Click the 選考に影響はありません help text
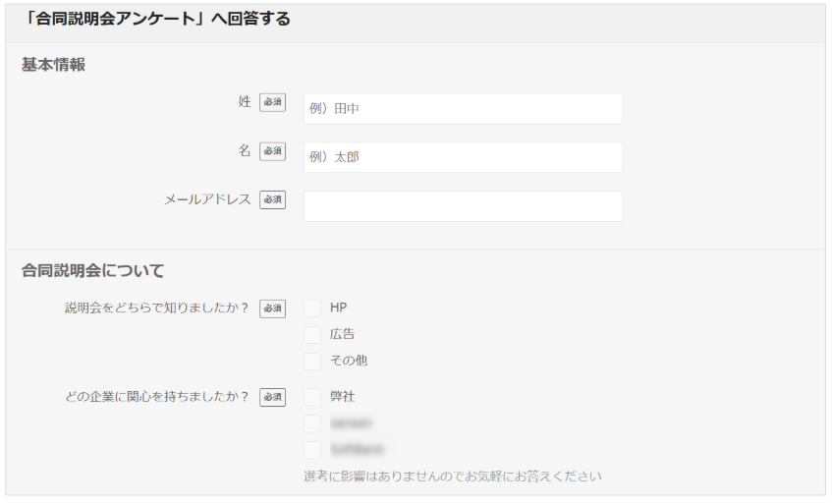This screenshot has width=832, height=504. (x=452, y=477)
